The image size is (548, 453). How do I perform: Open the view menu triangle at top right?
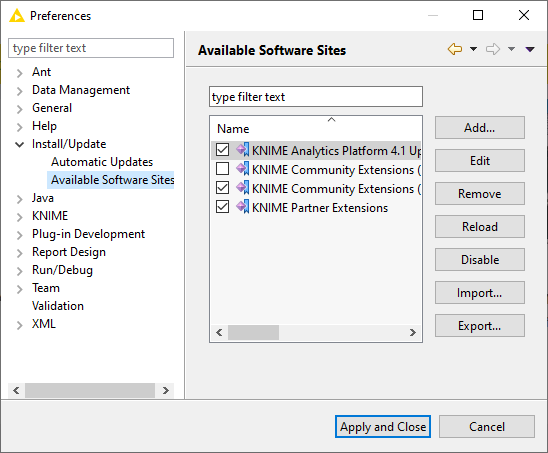click(x=530, y=49)
